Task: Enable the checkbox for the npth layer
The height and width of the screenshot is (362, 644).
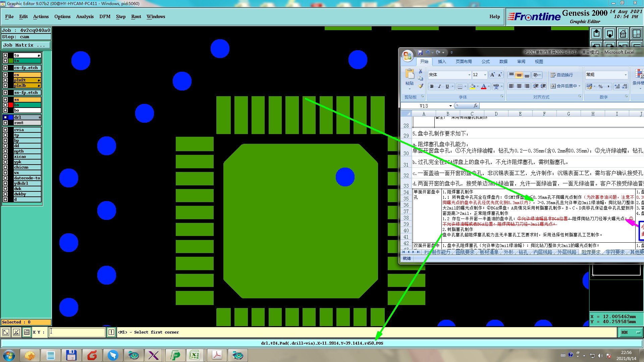Action: tap(5, 151)
